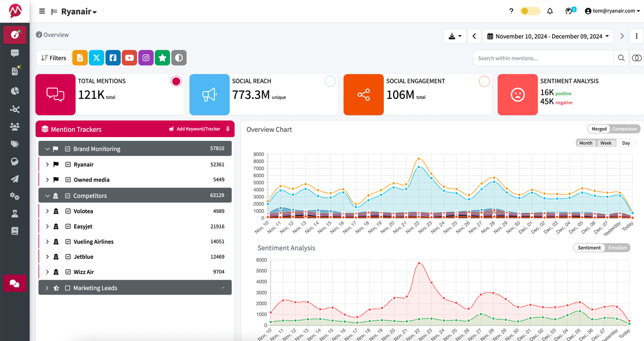Collapse the Competitors group
644x341 pixels.
[x=48, y=196]
